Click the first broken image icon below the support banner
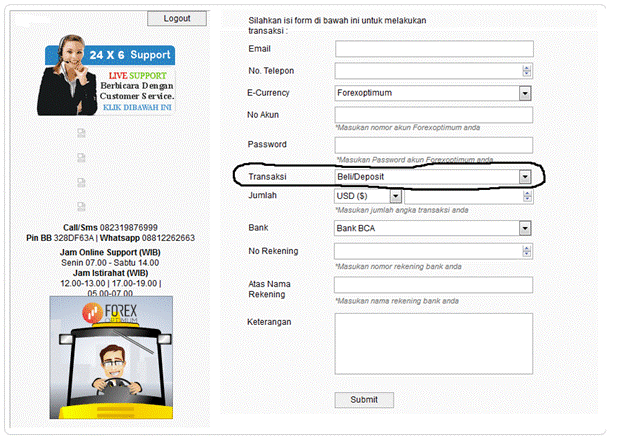The height and width of the screenshot is (437, 624). click(81, 133)
